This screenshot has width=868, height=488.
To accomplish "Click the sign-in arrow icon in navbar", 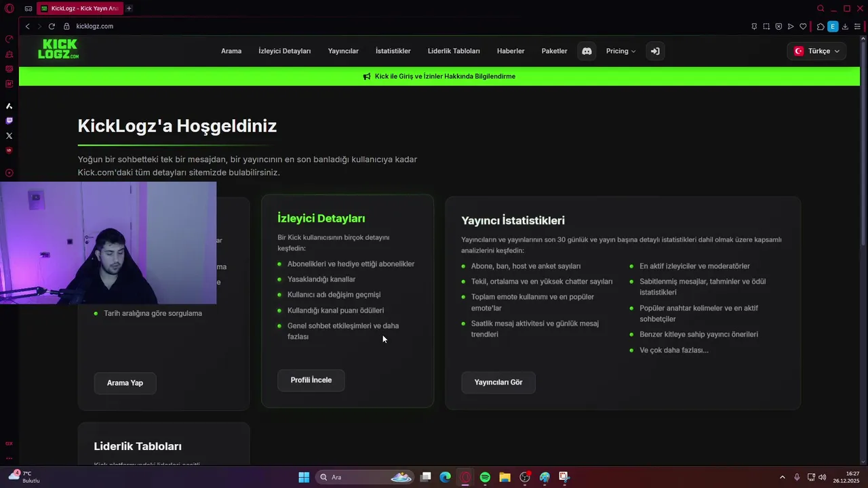I will [x=655, y=51].
